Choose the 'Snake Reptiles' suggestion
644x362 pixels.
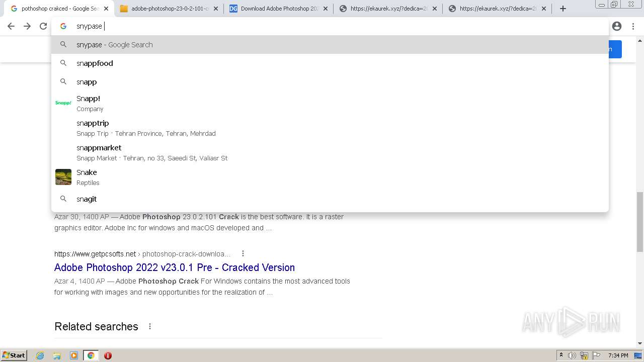(330, 177)
